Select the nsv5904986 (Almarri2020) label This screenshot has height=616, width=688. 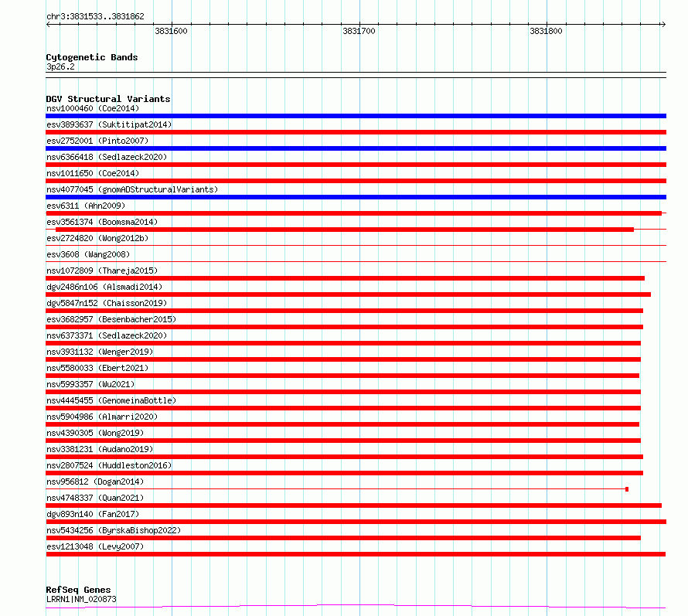pyautogui.click(x=102, y=417)
